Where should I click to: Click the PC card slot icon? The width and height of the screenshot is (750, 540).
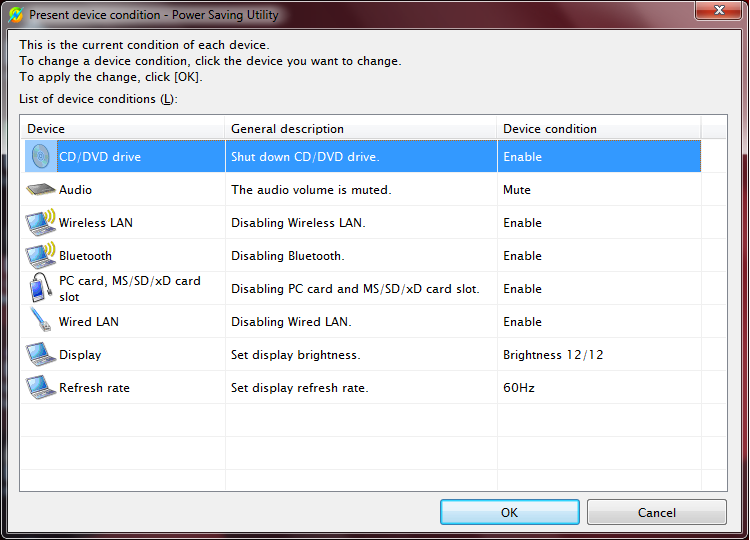coord(41,288)
